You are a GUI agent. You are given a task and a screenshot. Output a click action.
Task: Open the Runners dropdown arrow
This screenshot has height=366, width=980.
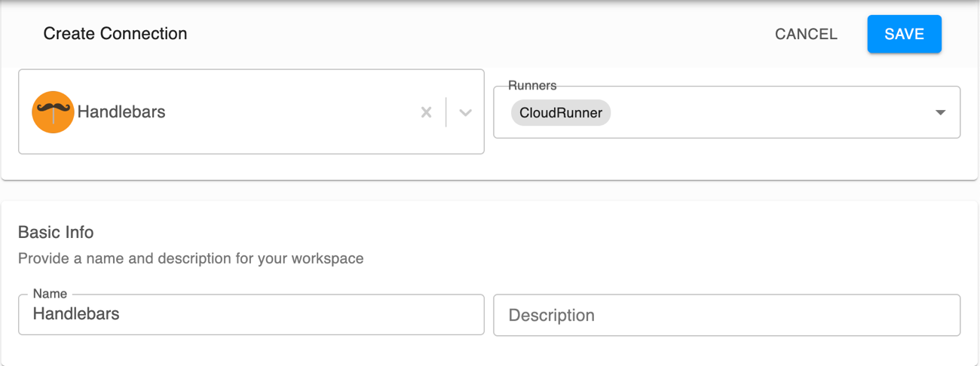[x=940, y=113]
